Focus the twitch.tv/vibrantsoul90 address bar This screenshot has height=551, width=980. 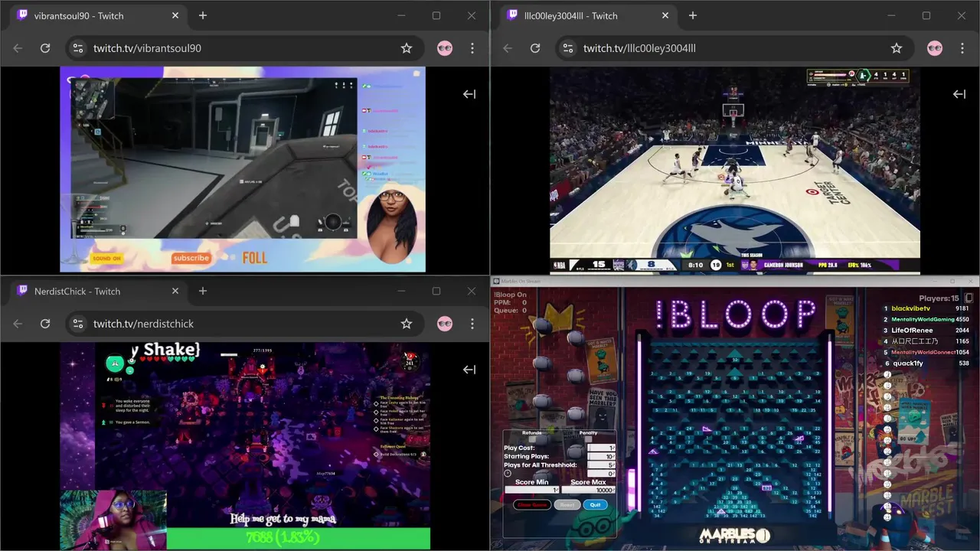[245, 48]
